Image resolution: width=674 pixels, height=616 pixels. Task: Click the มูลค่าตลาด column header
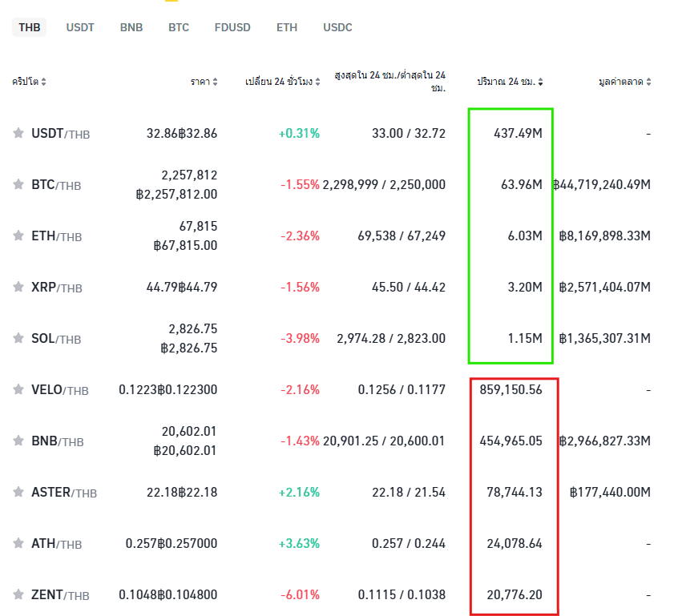pos(620,82)
